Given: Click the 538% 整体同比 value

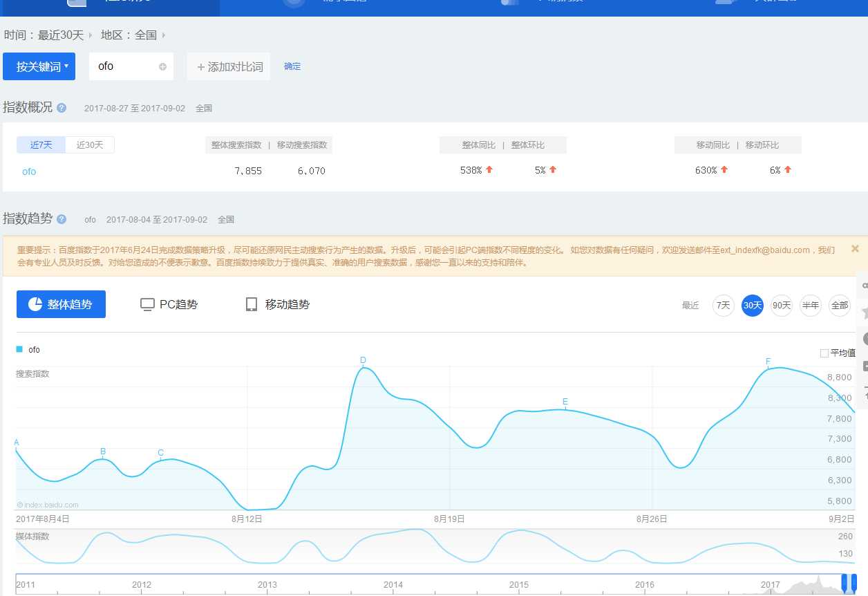Looking at the screenshot, I should (471, 170).
